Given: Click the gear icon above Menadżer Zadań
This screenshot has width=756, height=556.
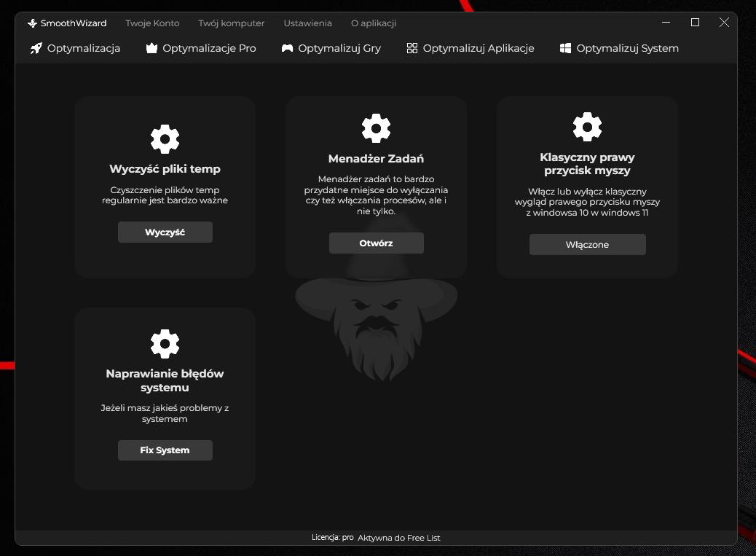Looking at the screenshot, I should [x=376, y=128].
